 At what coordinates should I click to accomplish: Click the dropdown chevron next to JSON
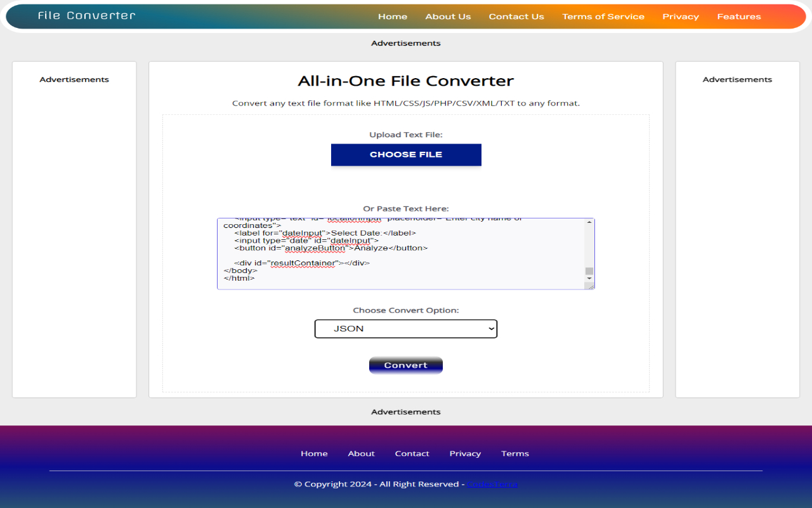490,329
